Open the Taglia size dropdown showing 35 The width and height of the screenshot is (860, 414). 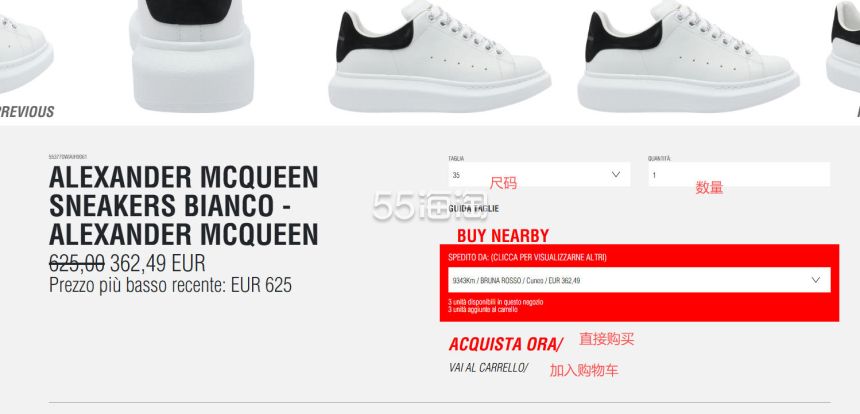pyautogui.click(x=539, y=175)
